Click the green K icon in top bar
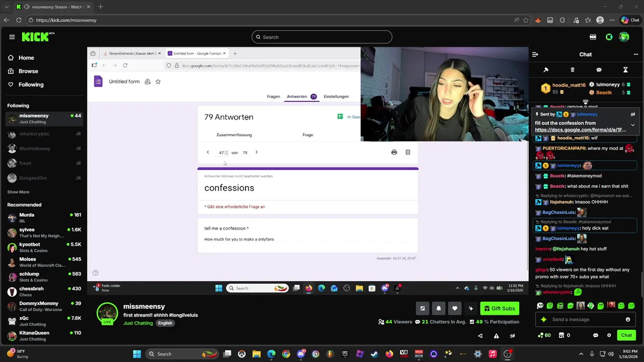The width and height of the screenshot is (644, 362). click(x=609, y=37)
